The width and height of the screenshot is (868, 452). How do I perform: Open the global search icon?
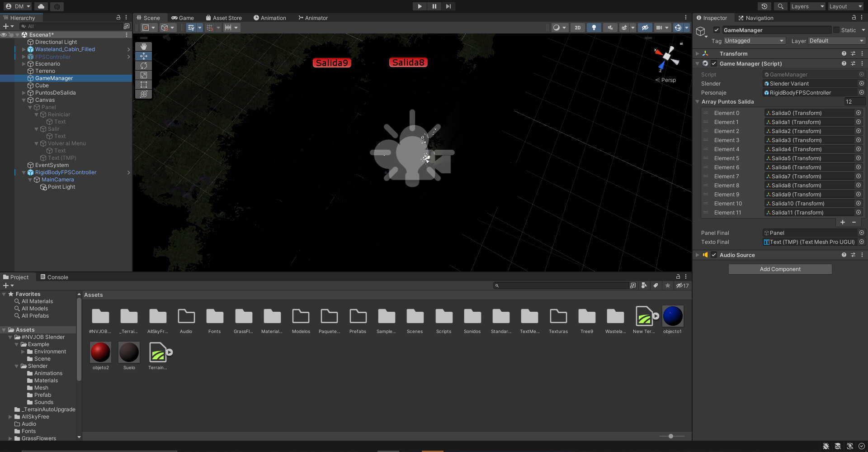tap(780, 6)
